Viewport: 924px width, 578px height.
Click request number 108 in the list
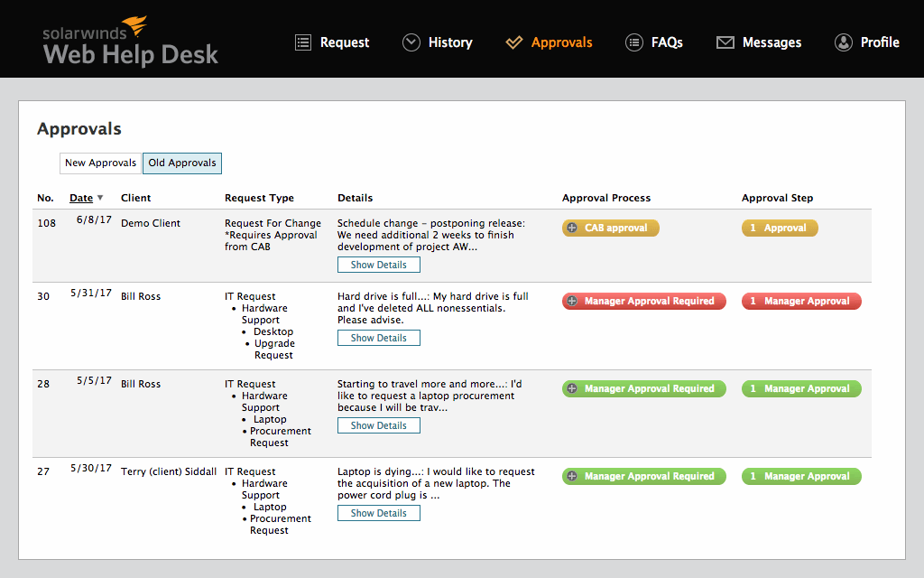click(x=46, y=223)
